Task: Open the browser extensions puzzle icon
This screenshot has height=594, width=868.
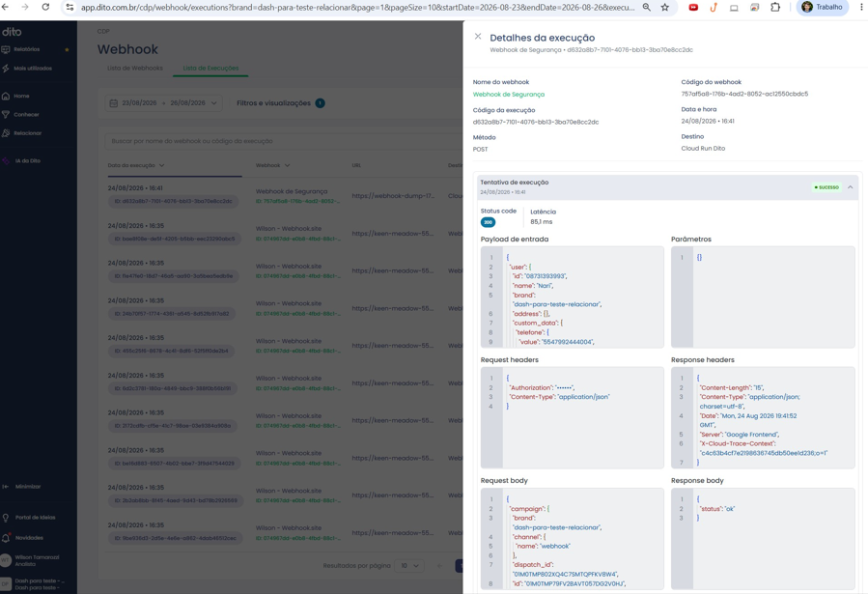Action: tap(775, 7)
